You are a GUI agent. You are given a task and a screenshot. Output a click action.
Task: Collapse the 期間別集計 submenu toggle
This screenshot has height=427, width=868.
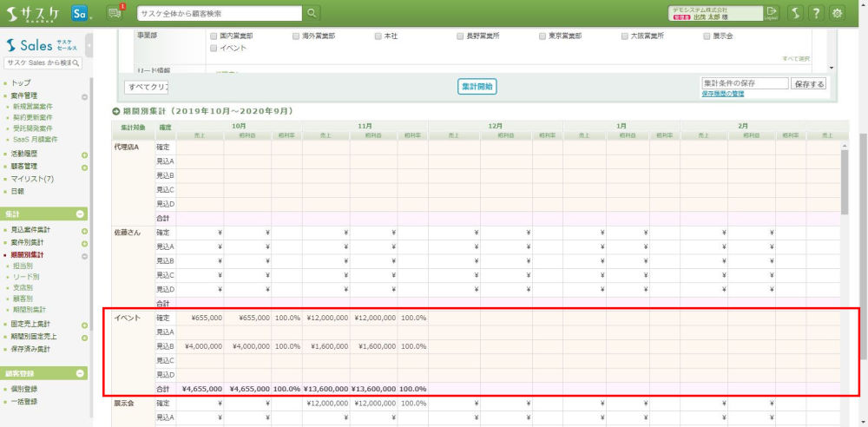point(85,256)
